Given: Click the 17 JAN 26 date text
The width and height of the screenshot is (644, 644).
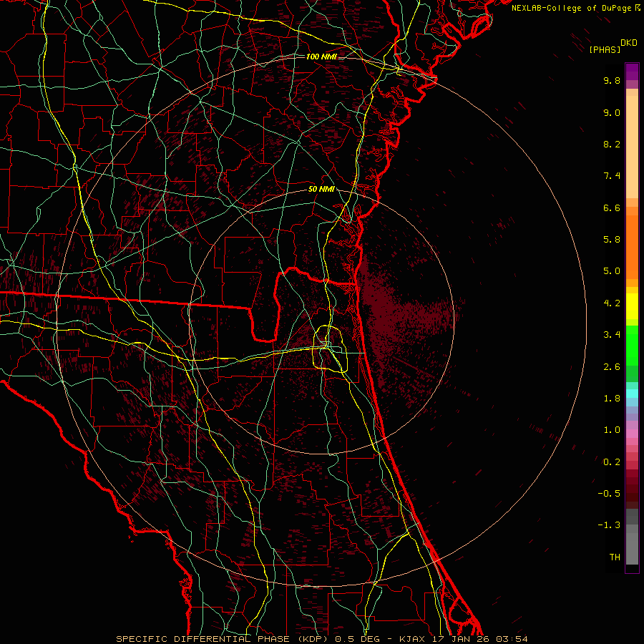Looking at the screenshot, I should tap(461, 639).
